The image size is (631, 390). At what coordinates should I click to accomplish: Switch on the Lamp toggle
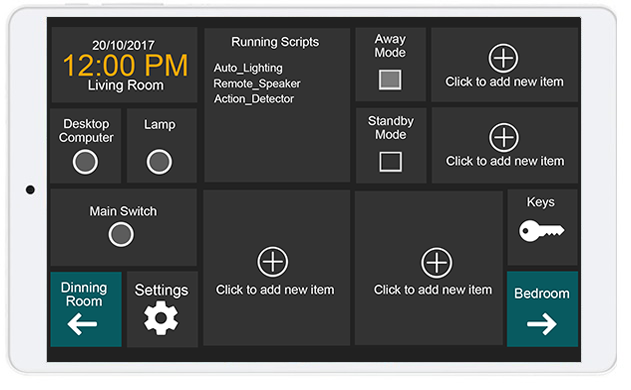[159, 162]
